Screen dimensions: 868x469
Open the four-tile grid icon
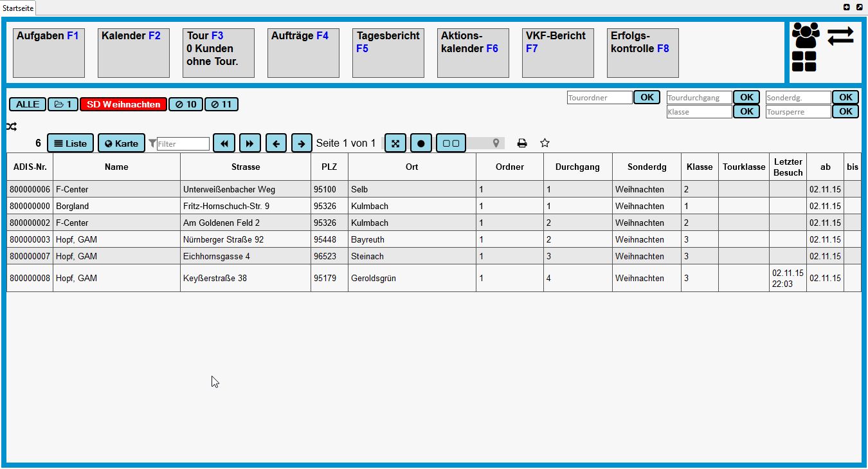(804, 62)
